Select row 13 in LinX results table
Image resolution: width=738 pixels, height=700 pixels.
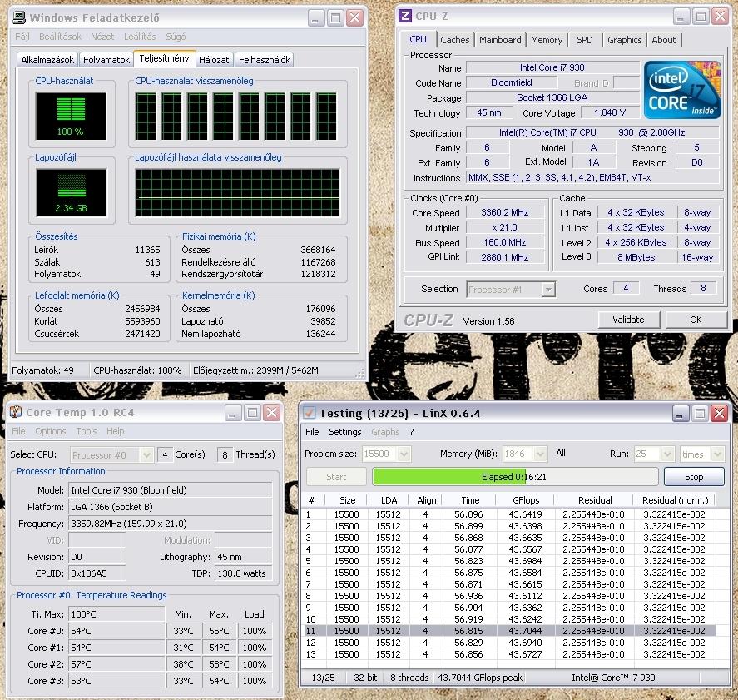click(x=510, y=654)
